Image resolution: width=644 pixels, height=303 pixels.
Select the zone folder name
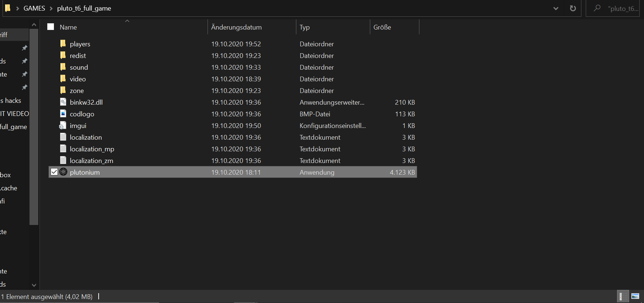pyautogui.click(x=77, y=90)
